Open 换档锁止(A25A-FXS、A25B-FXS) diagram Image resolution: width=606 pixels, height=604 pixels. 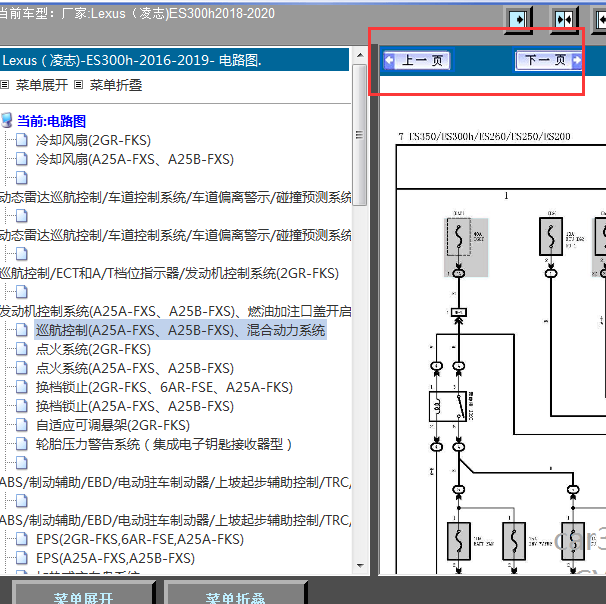pyautogui.click(x=135, y=406)
